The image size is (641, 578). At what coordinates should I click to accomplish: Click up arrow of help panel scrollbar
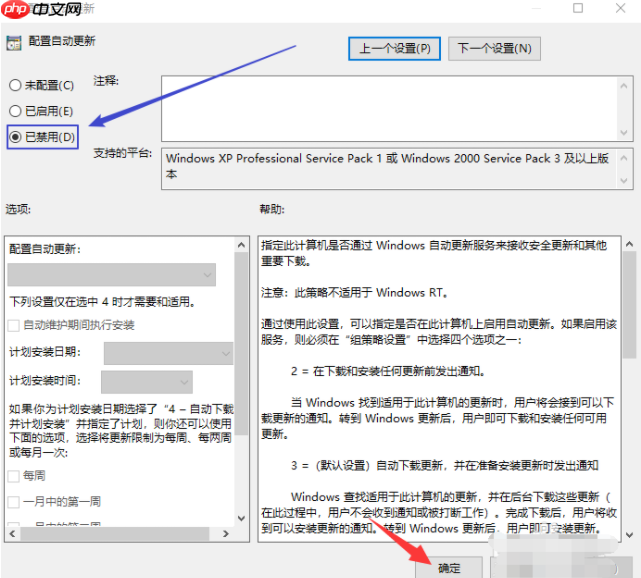point(630,244)
